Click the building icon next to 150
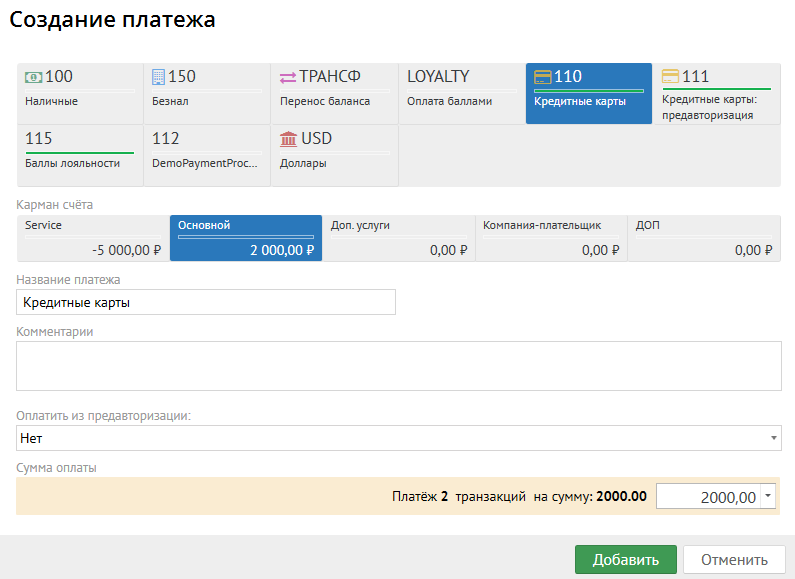The image size is (795, 579). (158, 77)
